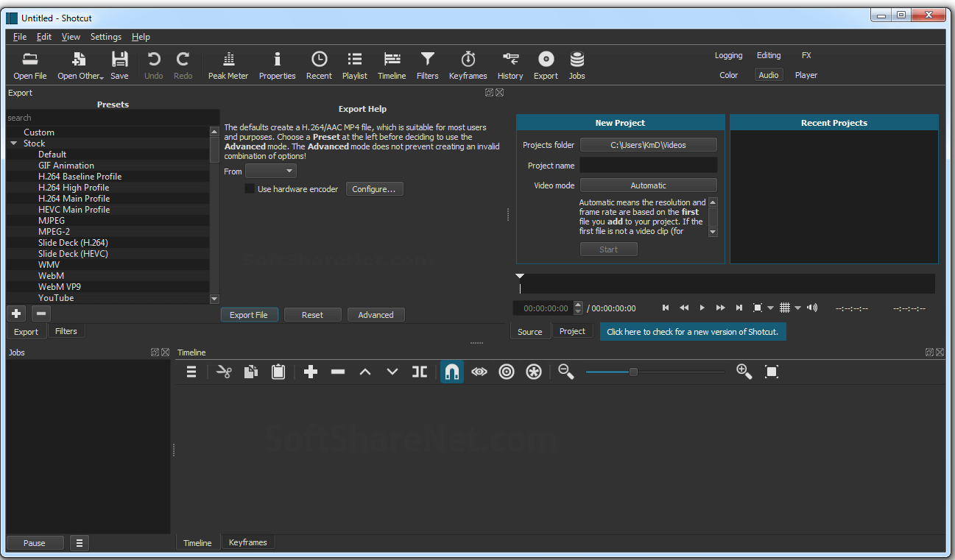955x560 pixels.
Task: Click the timeline Overwrite down-arrow icon
Action: click(392, 372)
